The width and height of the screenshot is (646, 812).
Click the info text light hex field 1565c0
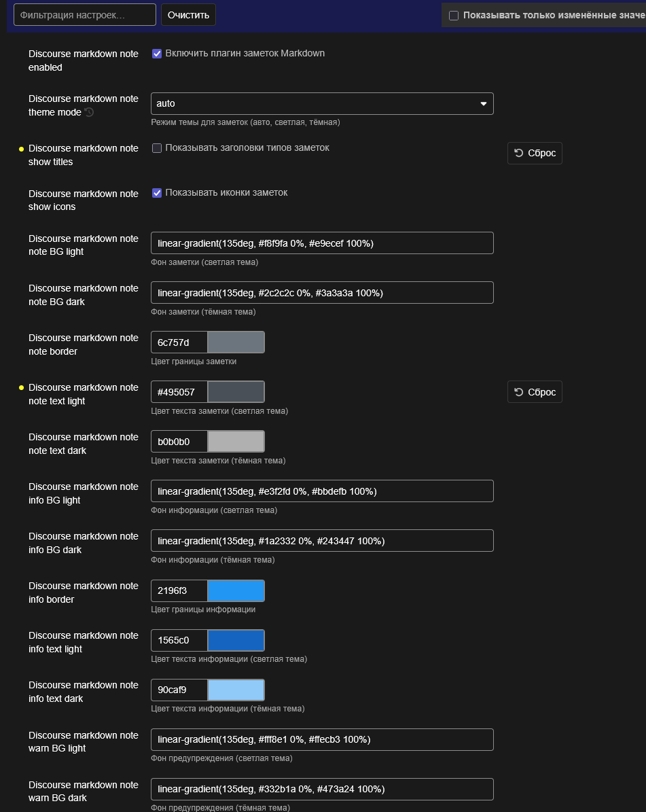[x=179, y=641]
